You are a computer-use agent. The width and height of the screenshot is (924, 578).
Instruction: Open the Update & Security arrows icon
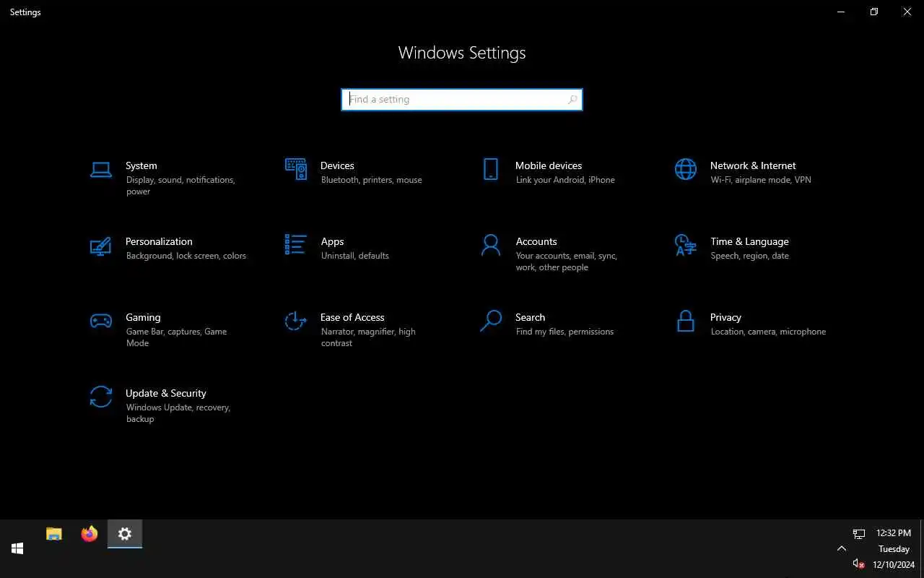coord(101,397)
